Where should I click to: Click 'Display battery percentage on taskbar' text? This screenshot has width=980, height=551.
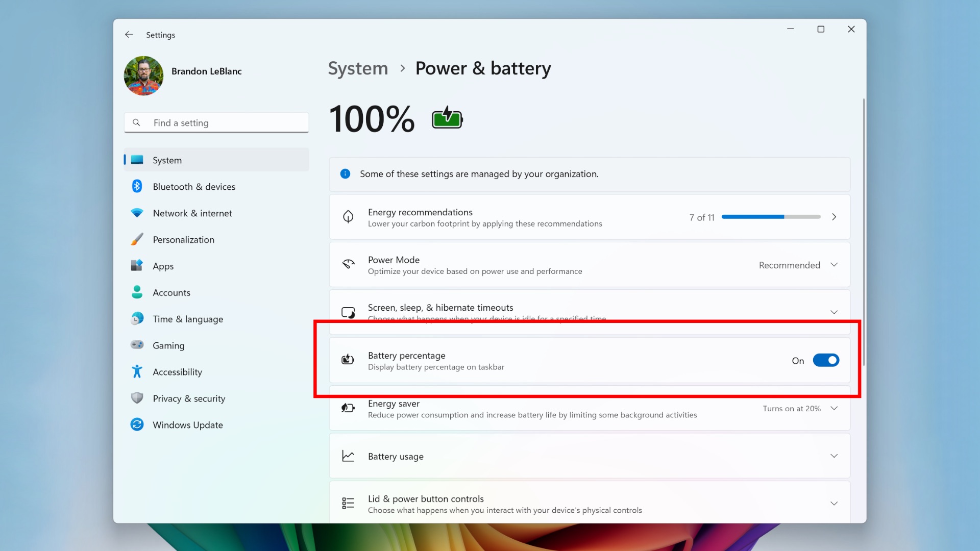click(x=436, y=367)
